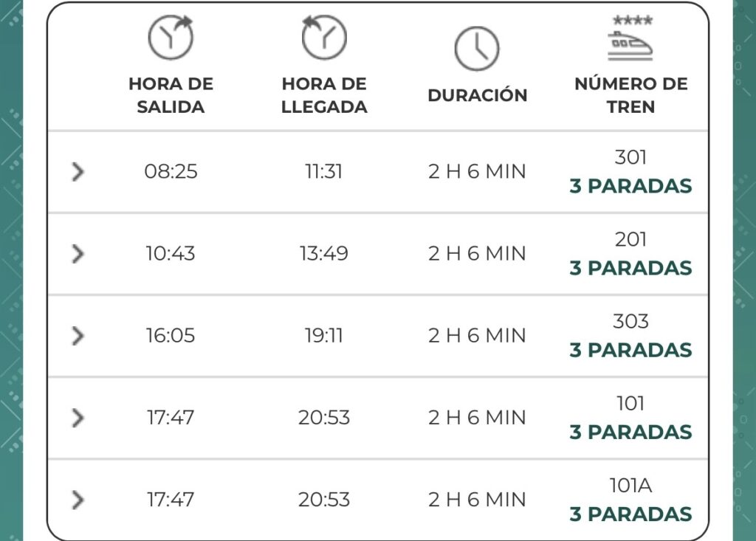
Task: Open 3 Paradas link for train 301
Action: click(630, 186)
